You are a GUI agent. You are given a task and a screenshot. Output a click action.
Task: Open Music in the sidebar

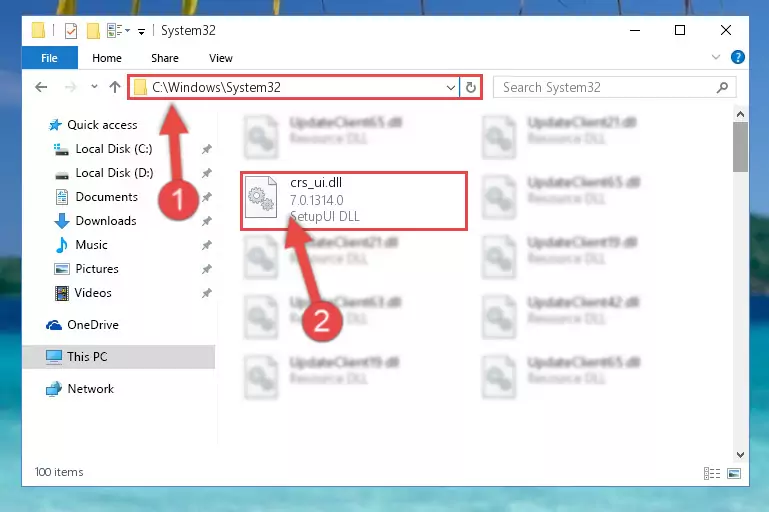point(91,245)
